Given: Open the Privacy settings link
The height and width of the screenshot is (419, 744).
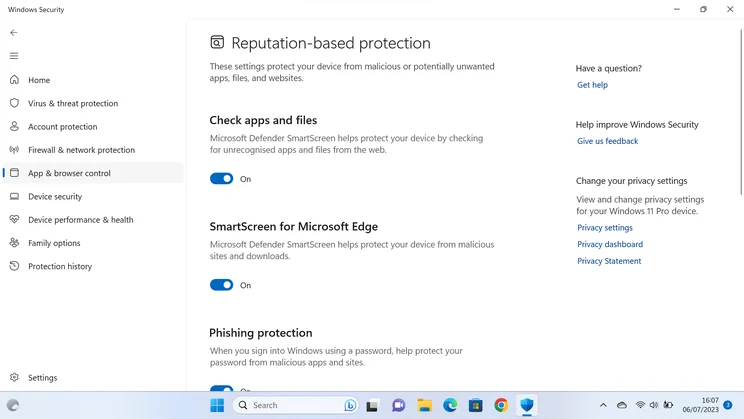Looking at the screenshot, I should point(604,227).
